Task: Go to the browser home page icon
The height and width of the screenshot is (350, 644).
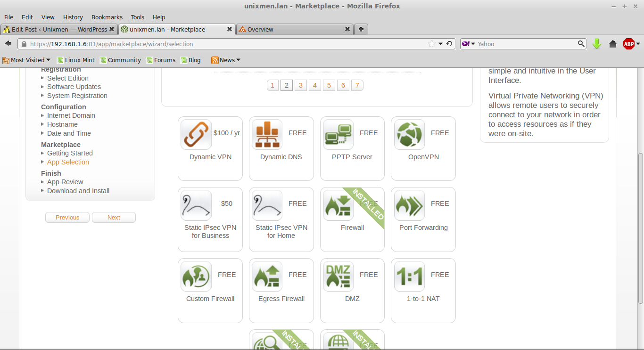Action: [x=613, y=44]
